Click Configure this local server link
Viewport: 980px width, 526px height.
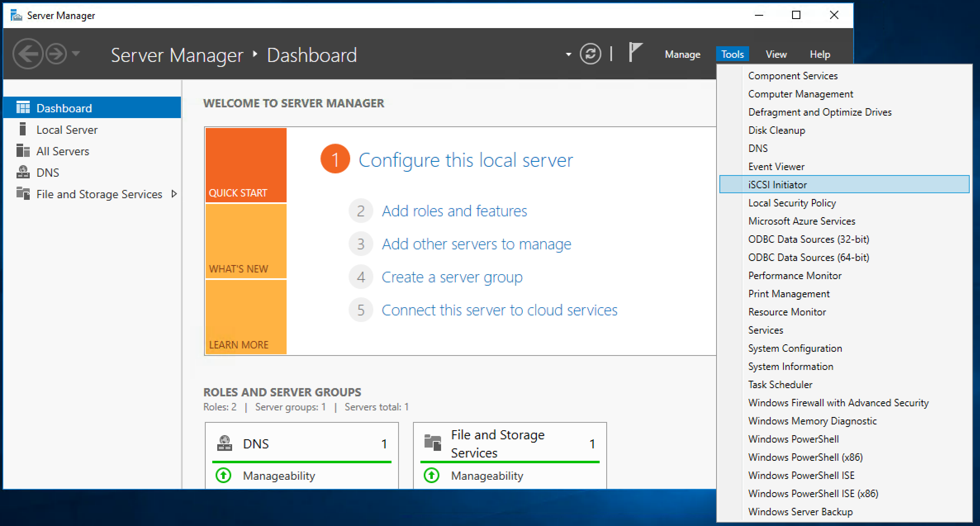click(465, 160)
